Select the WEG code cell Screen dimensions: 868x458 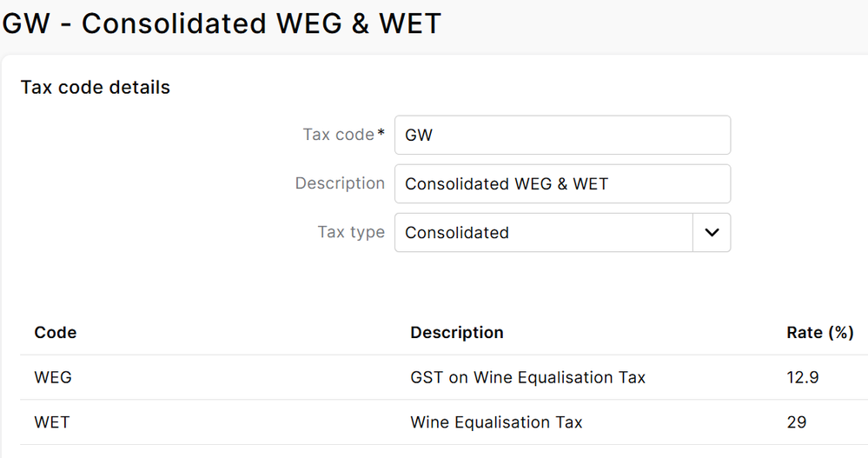(x=53, y=378)
